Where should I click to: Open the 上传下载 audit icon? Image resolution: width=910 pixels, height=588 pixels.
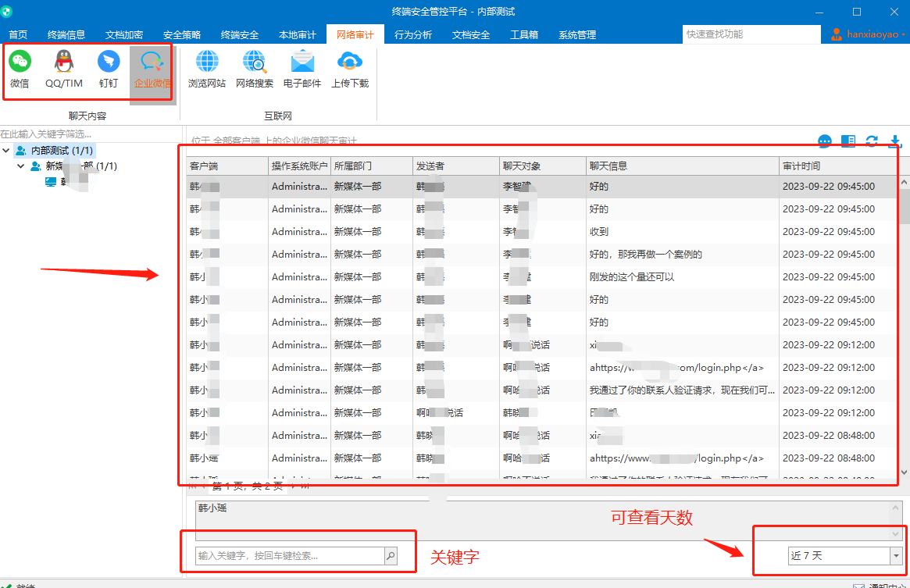[x=350, y=69]
